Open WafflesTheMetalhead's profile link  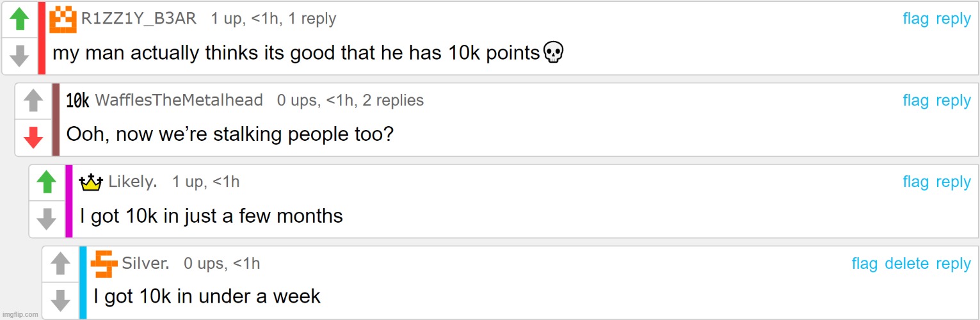179,100
